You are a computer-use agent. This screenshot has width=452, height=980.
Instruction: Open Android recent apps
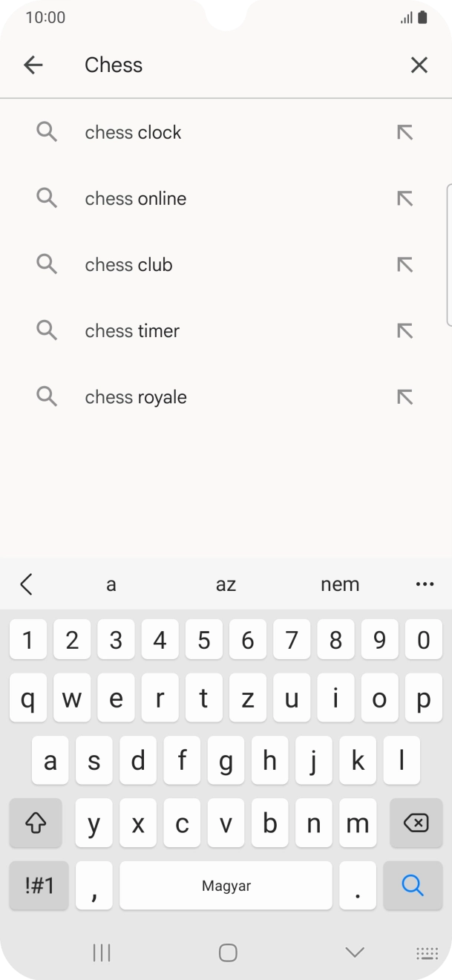click(x=102, y=953)
